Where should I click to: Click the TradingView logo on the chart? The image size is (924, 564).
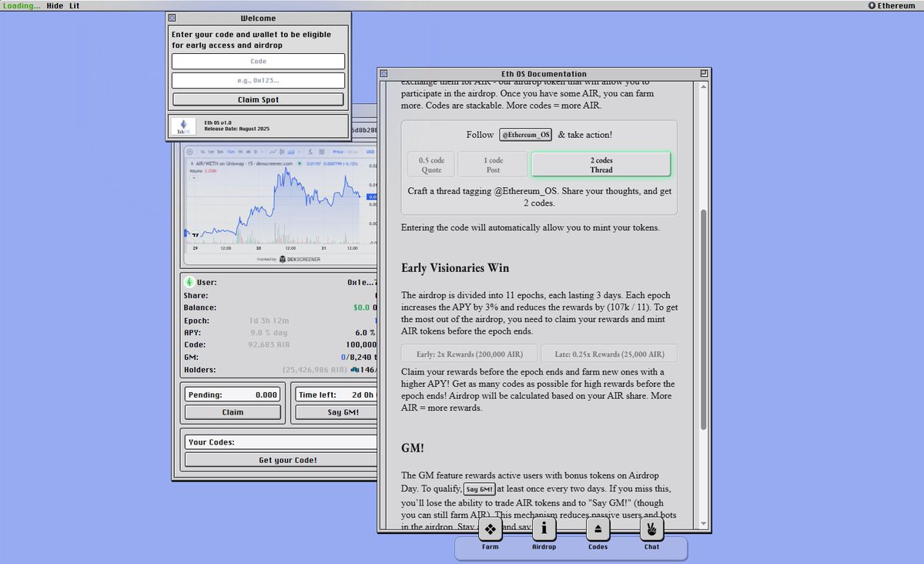click(195, 235)
